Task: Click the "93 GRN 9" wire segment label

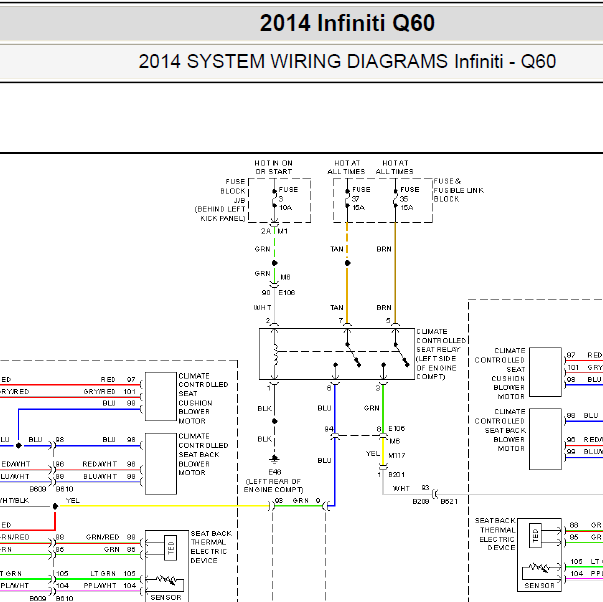Action: [x=297, y=500]
